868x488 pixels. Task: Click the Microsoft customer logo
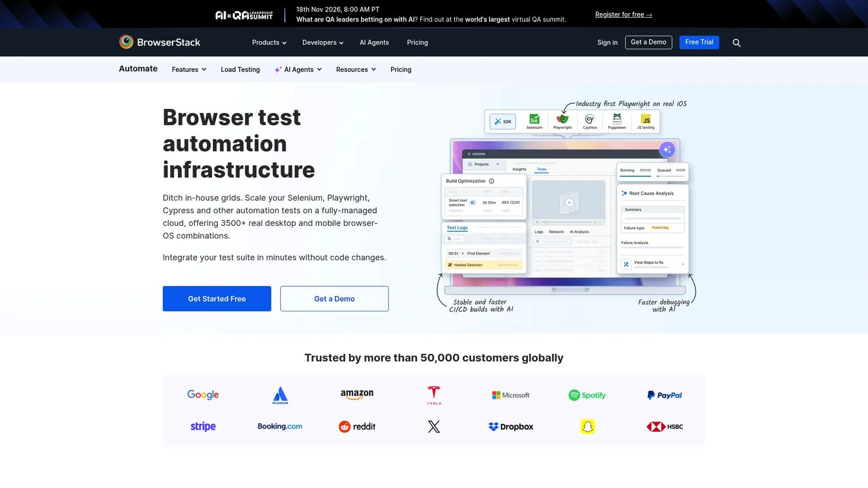(x=511, y=395)
